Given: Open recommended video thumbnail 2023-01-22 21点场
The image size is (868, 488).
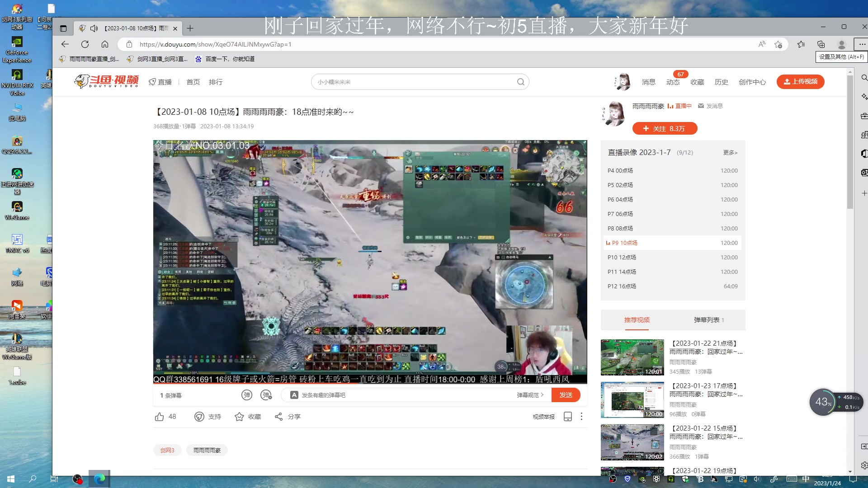Looking at the screenshot, I should 632,357.
